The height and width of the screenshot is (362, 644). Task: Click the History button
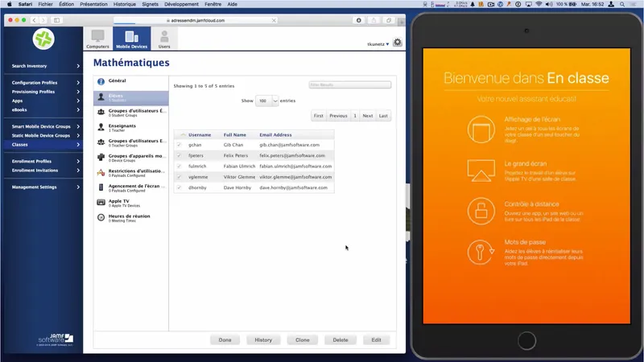point(263,339)
